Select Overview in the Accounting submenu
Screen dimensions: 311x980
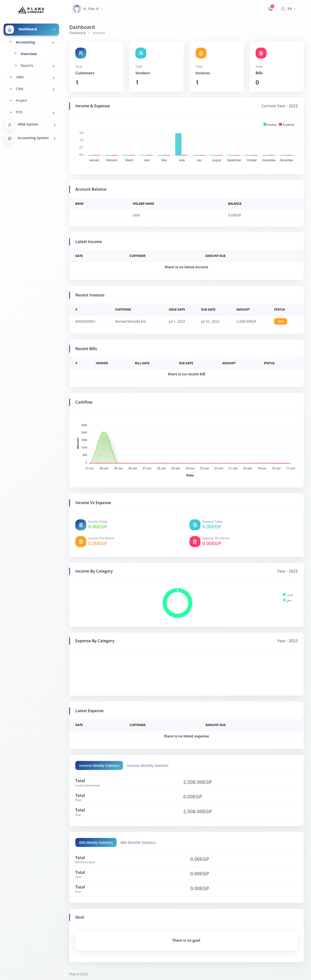click(29, 54)
